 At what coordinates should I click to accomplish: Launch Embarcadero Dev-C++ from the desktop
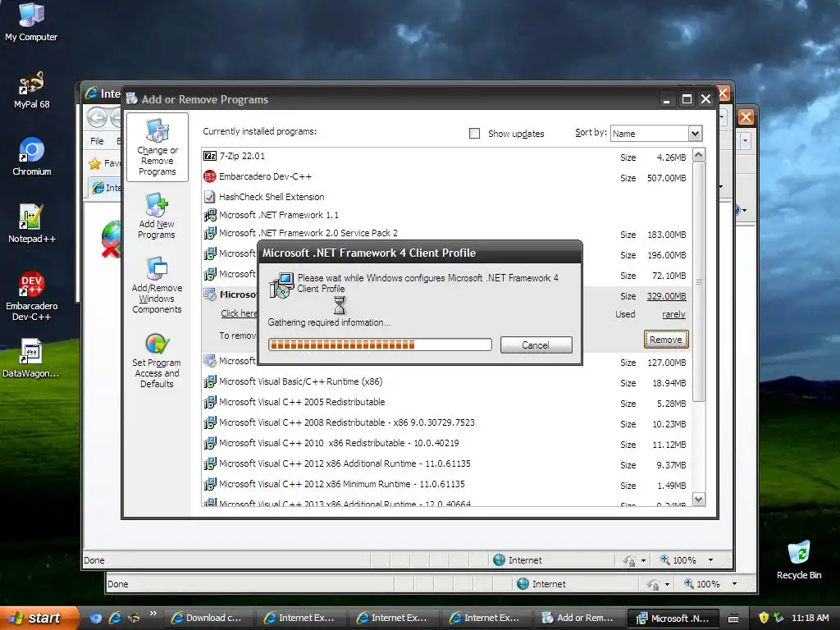click(32, 296)
